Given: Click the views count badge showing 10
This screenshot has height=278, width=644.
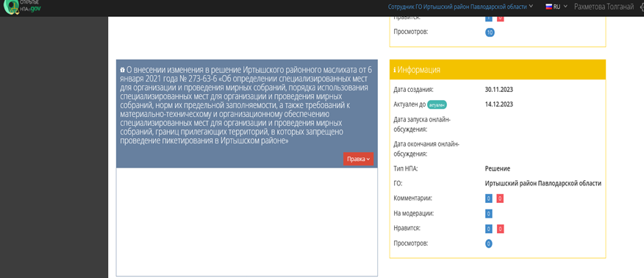Looking at the screenshot, I should (490, 32).
